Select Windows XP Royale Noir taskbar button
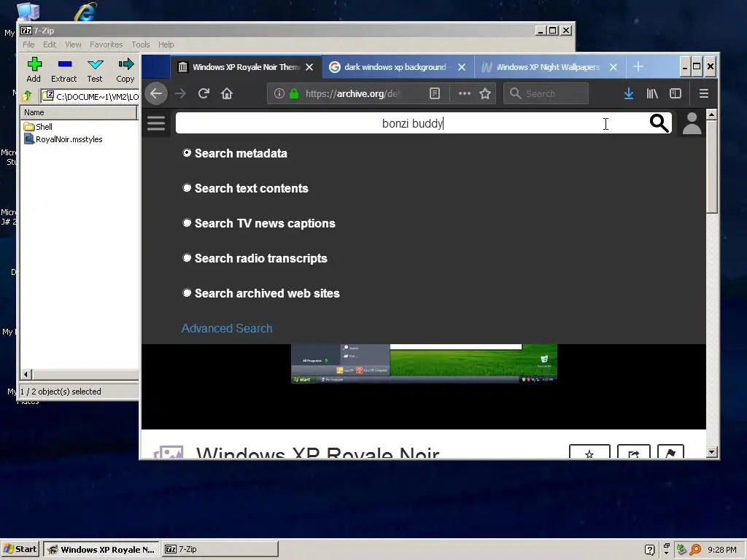Image resolution: width=747 pixels, height=560 pixels. pos(101,549)
